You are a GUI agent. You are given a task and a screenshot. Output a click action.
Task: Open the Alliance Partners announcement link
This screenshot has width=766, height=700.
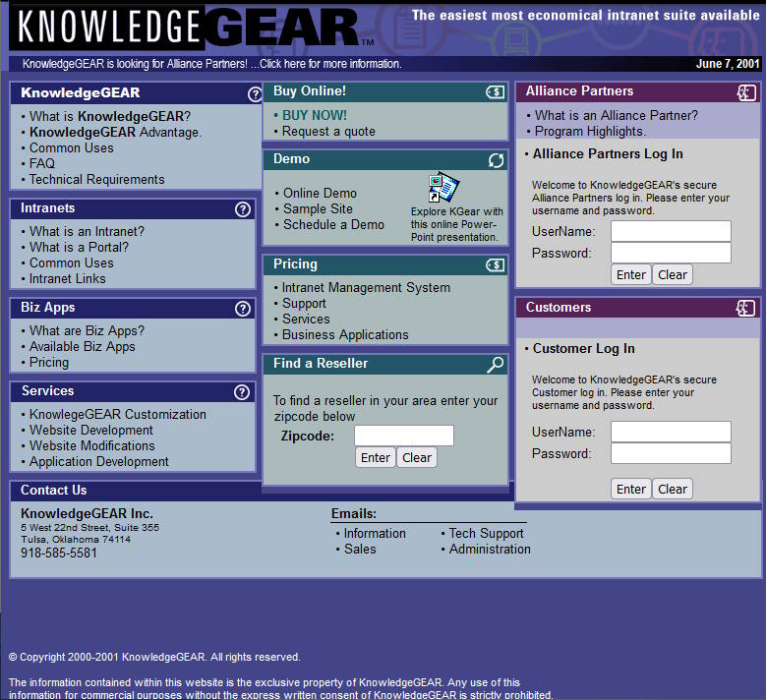(212, 64)
